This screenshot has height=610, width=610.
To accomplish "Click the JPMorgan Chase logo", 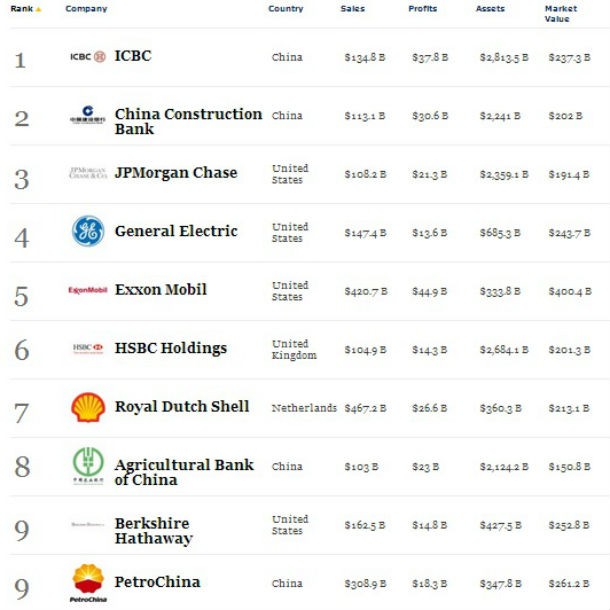I will 88,173.
